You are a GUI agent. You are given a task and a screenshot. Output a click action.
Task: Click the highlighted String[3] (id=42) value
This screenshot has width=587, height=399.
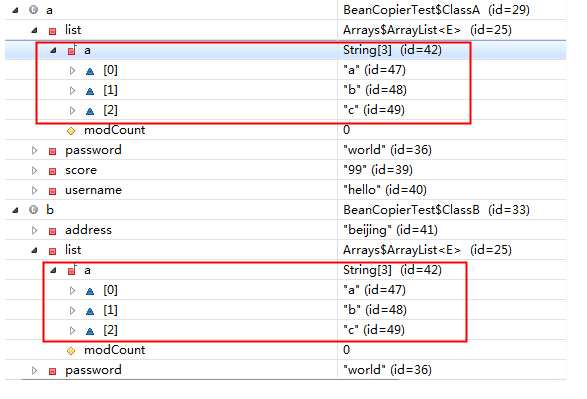392,50
